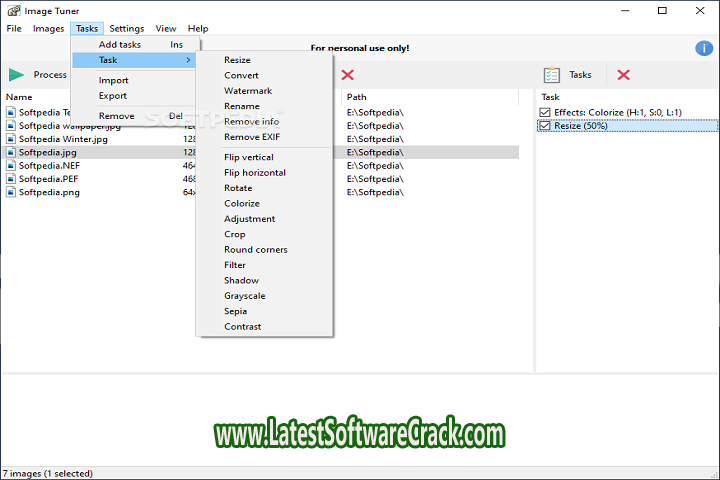This screenshot has width=720, height=480.
Task: Click file icon of Softpedia.png
Action: 11,192
